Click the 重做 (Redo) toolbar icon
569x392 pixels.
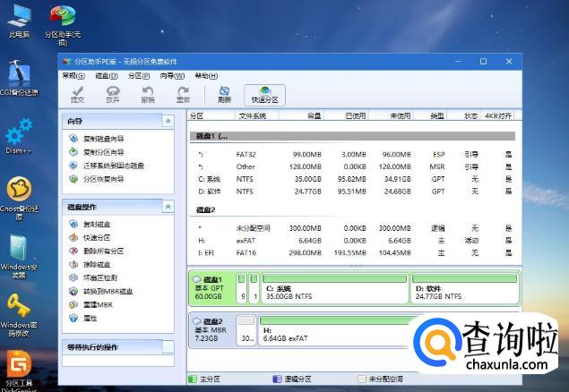[x=183, y=94]
